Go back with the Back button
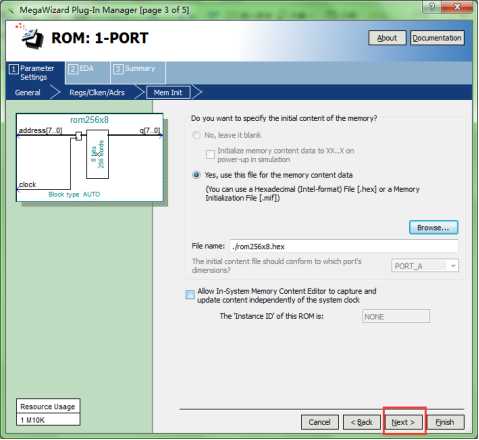 362,422
